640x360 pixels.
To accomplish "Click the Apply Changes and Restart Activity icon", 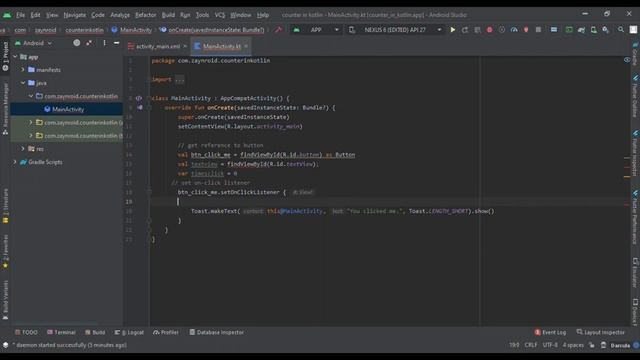I will coord(465,30).
